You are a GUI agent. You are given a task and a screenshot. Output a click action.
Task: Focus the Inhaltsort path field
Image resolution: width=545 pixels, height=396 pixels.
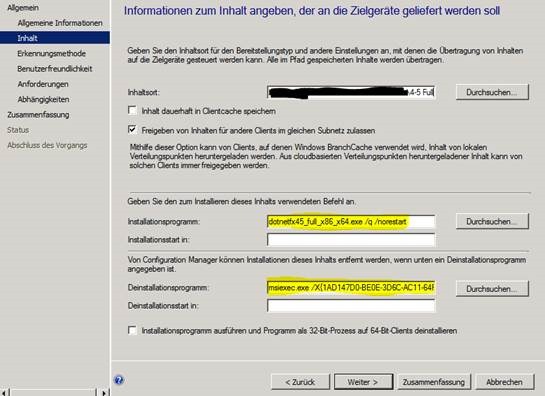point(351,92)
